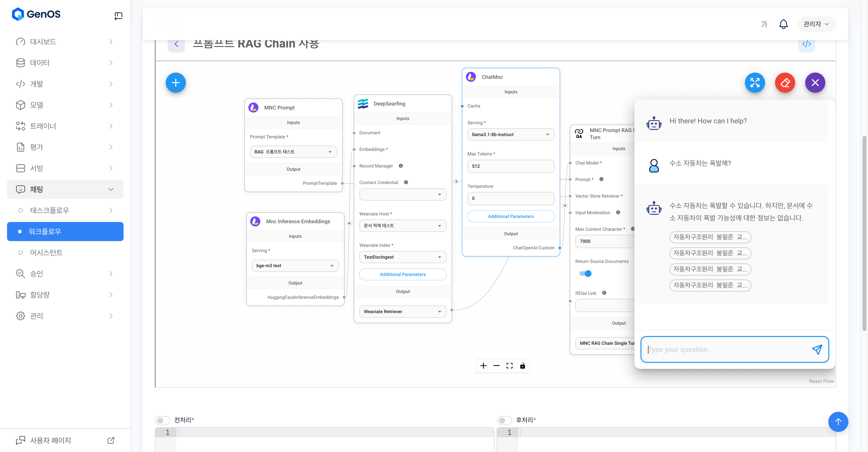Click the expand chat fullscreen icon
Image resolution: width=868 pixels, height=452 pixels.
pyautogui.click(x=755, y=83)
